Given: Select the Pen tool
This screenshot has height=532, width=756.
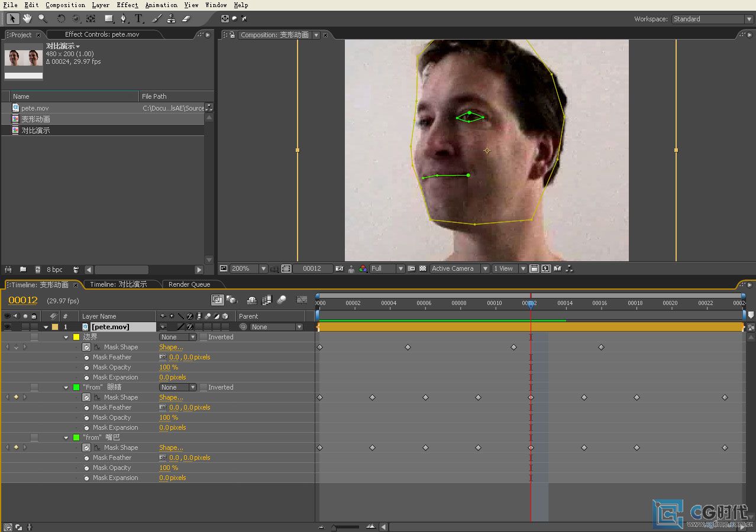Looking at the screenshot, I should point(124,18).
